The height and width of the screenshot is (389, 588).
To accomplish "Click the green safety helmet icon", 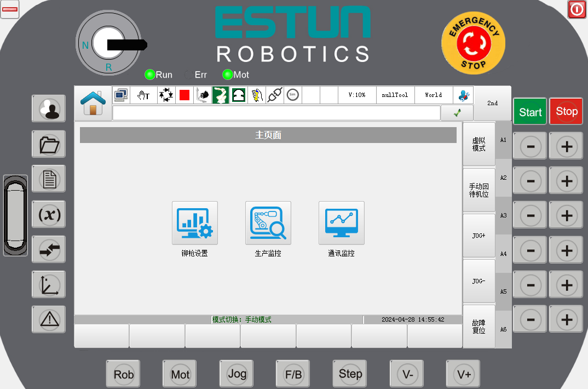I will [x=239, y=95].
